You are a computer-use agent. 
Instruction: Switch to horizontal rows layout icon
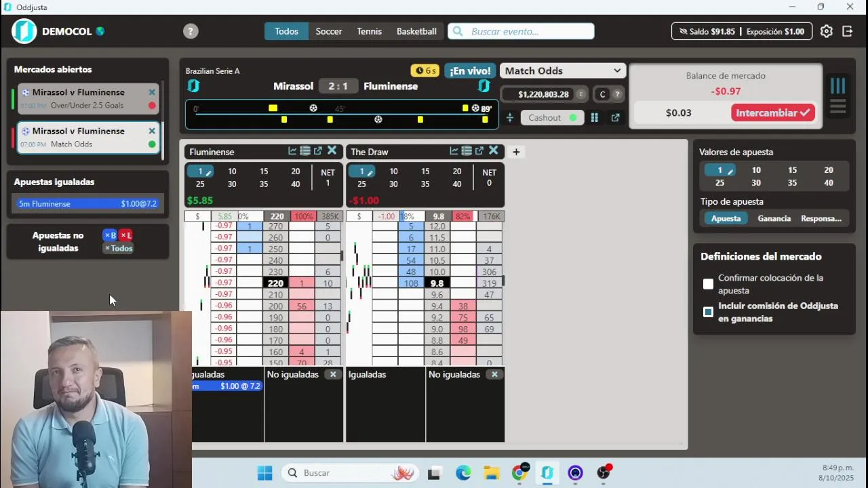pyautogui.click(x=838, y=106)
